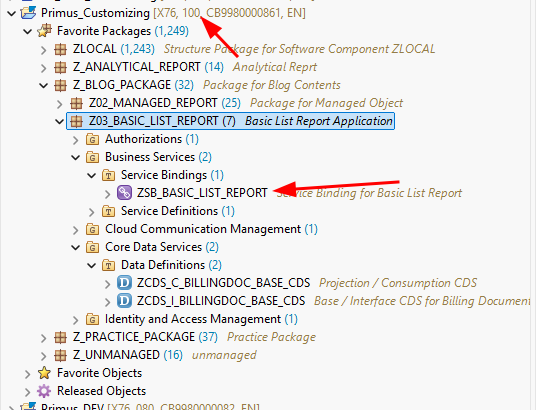557x410 pixels.
Task: Click the Authorizations folder icon
Action: coord(92,139)
